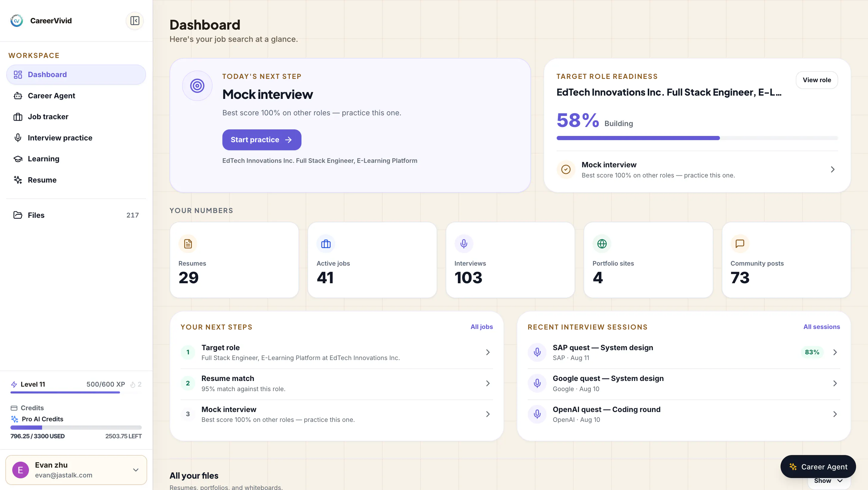Click All sessions link
Image resolution: width=868 pixels, height=490 pixels.
coord(821,327)
